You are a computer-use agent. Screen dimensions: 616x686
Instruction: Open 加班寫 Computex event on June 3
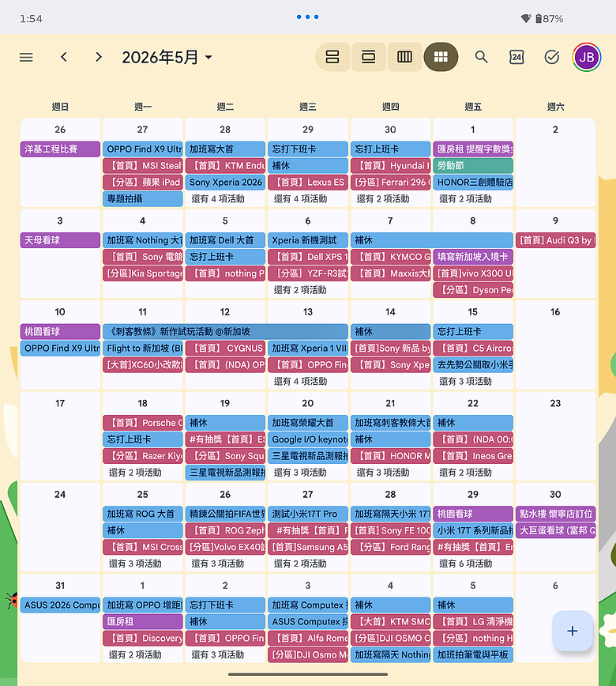[308, 605]
